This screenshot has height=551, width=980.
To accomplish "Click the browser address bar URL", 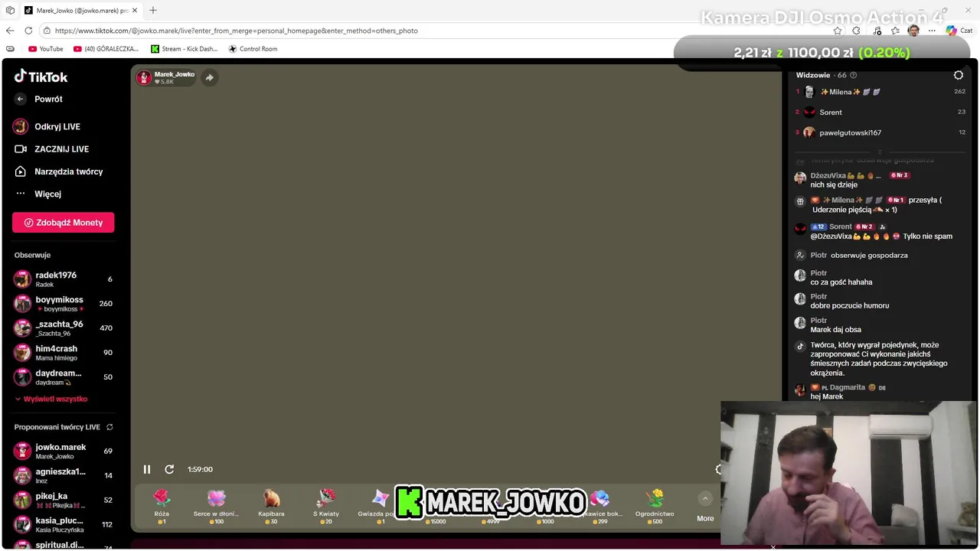I will [236, 31].
